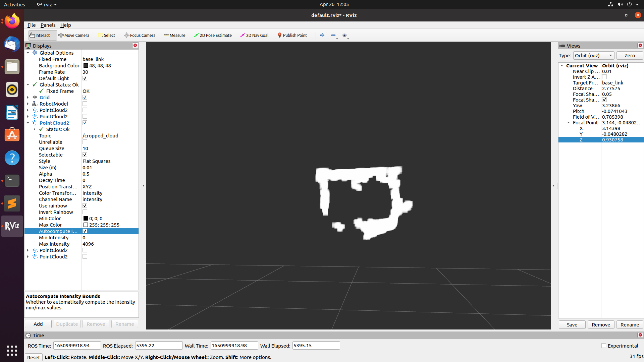Enable the Invert Rainbow checkbox
644x362 pixels.
pos(85,212)
